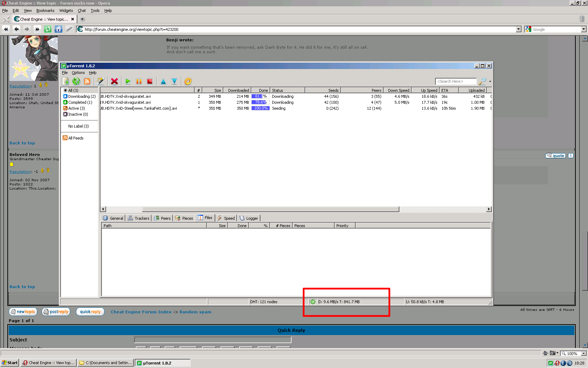Viewport: 588px width, 368px height.
Task: Go to Opera home page
Action: coord(58,29)
